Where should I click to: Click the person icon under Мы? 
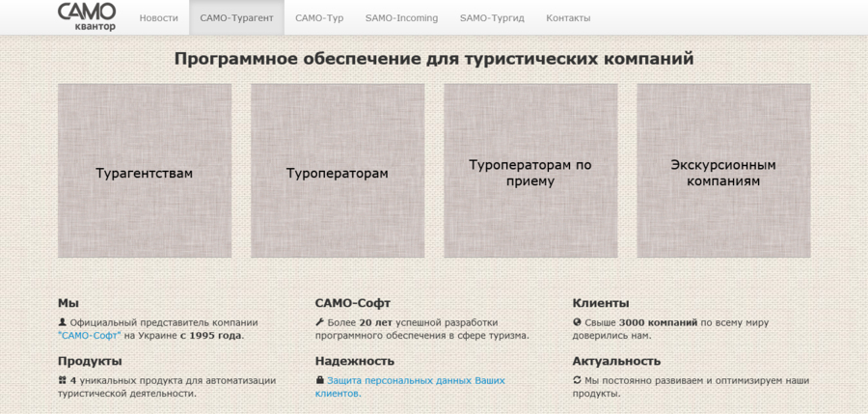[x=62, y=322]
